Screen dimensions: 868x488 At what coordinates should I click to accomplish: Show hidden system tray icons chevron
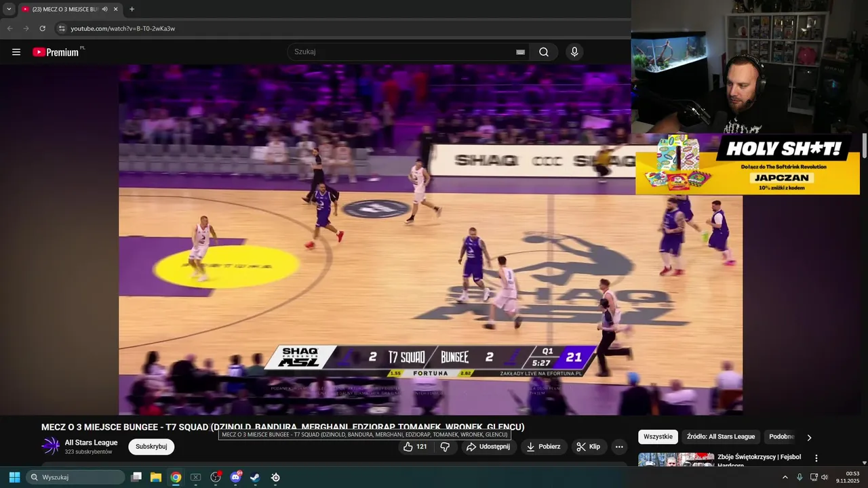[785, 477]
